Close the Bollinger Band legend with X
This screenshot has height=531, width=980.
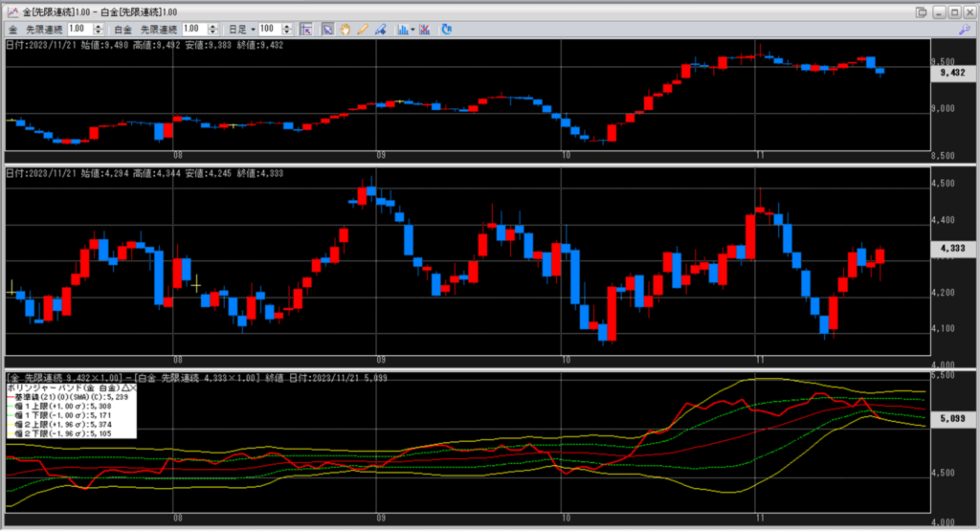tap(132, 387)
